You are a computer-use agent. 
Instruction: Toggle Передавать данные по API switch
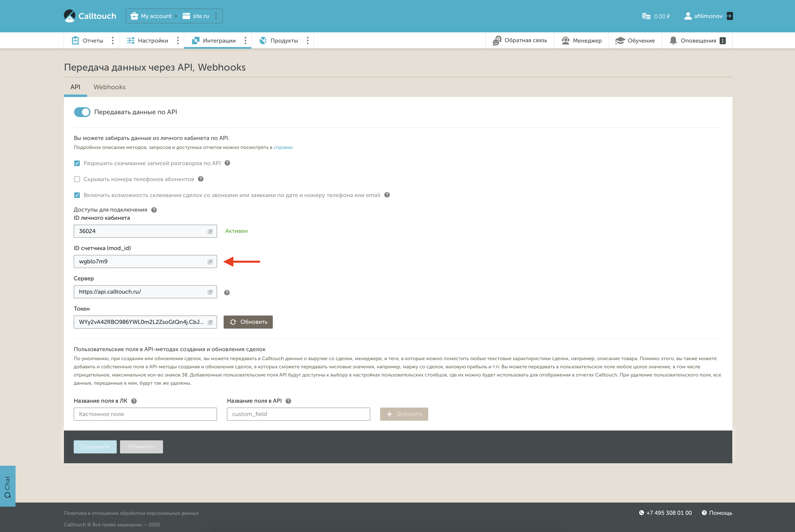(x=82, y=112)
